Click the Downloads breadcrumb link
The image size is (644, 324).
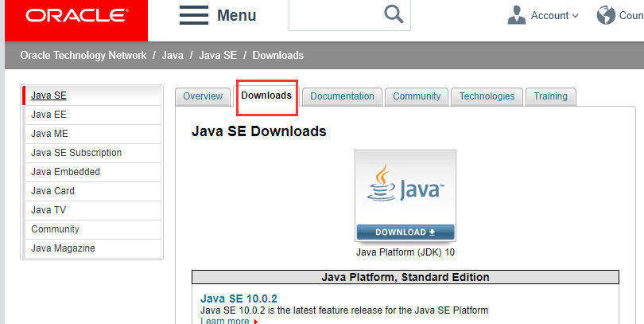click(278, 55)
